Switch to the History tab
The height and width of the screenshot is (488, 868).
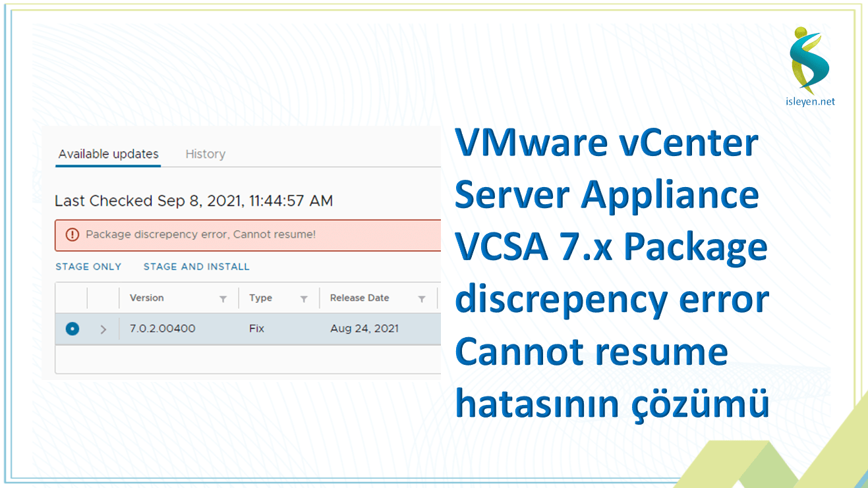tap(205, 154)
